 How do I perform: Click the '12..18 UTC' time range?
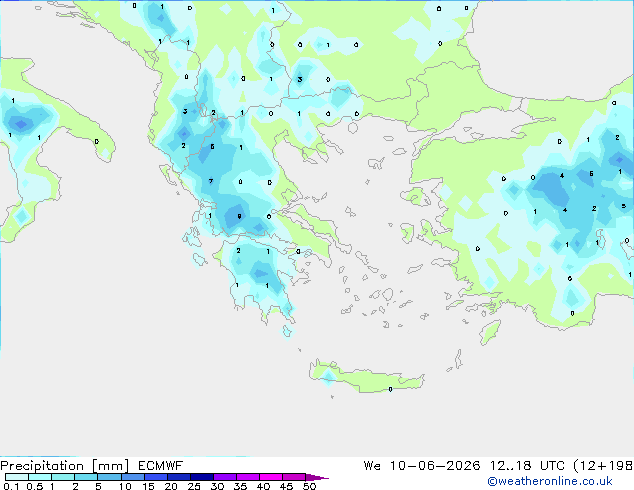coord(527,466)
